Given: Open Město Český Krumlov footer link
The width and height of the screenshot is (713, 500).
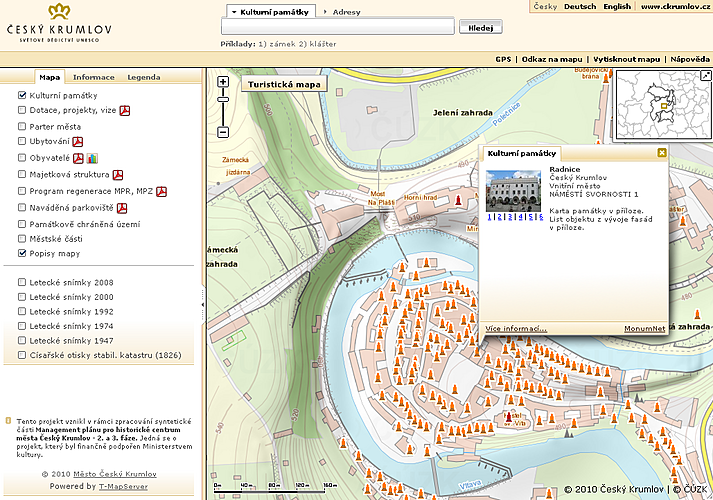Looking at the screenshot, I should 115,474.
